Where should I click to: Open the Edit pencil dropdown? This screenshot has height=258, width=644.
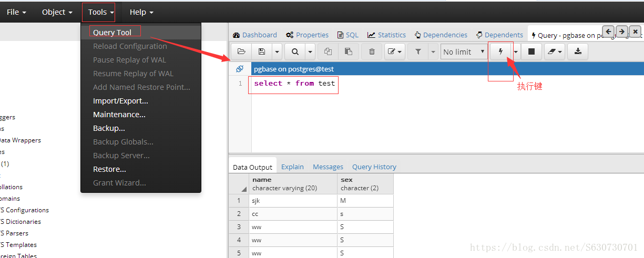click(x=394, y=51)
